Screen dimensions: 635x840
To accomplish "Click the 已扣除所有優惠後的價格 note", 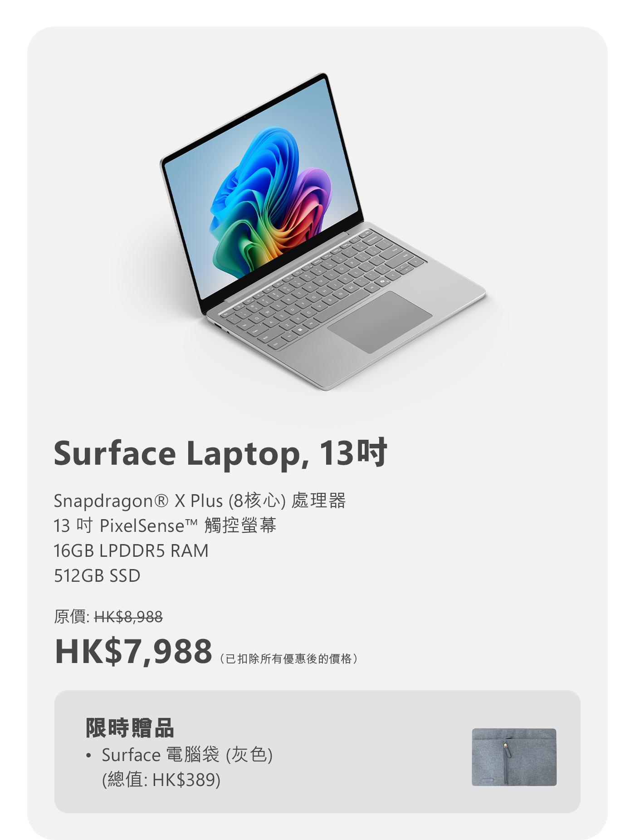I will pos(289,658).
